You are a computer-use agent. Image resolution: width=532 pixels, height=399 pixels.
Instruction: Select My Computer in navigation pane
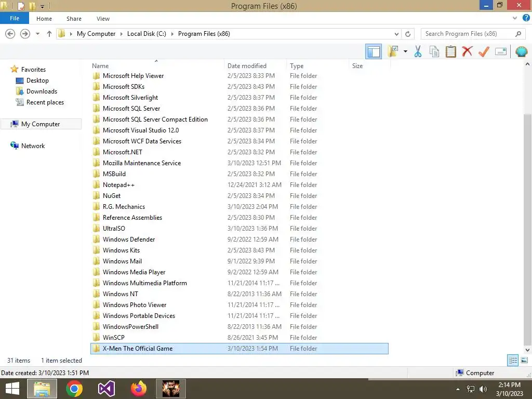point(41,124)
